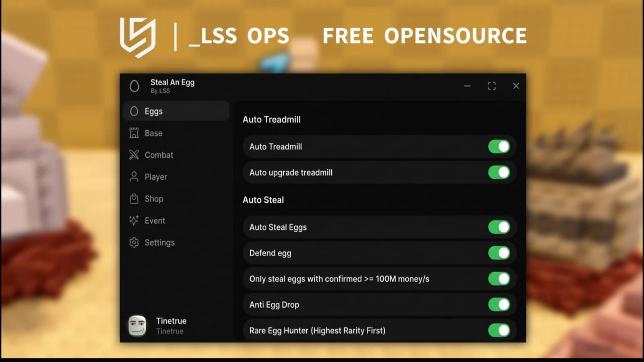Click the By LSS subtitle
Screen dimensions: 644x362
point(160,91)
